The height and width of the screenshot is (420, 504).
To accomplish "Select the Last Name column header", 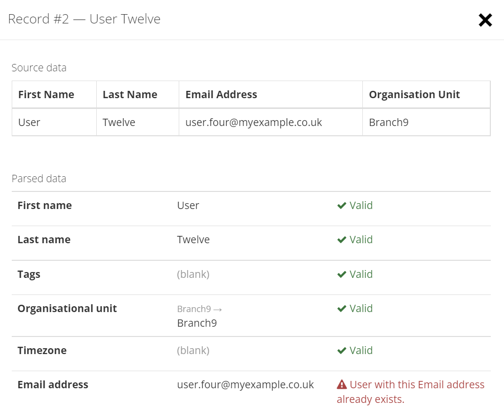I will [138, 94].
